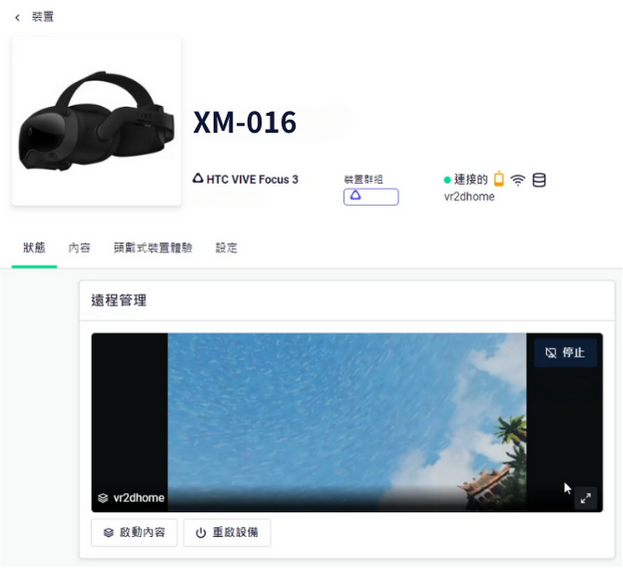Click the headset product thumbnail
623x568 pixels.
point(96,122)
